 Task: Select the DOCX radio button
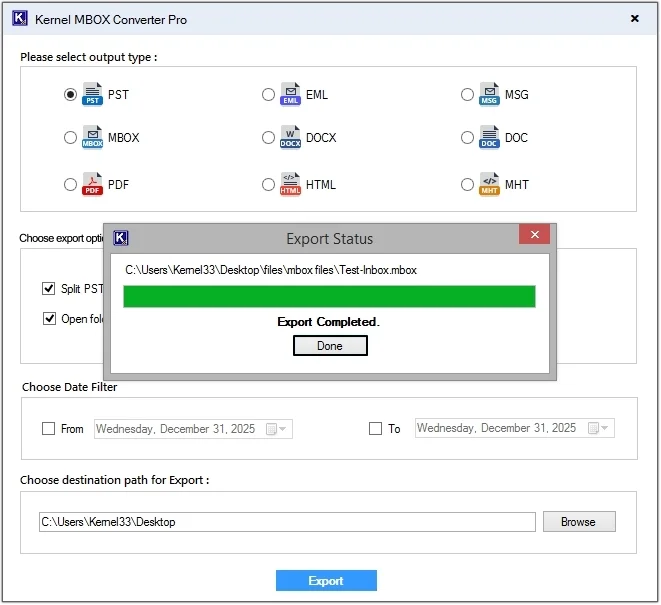pyautogui.click(x=268, y=137)
